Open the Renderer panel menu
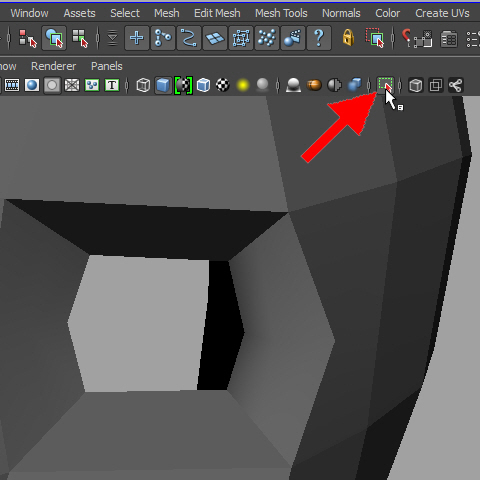 point(53,66)
